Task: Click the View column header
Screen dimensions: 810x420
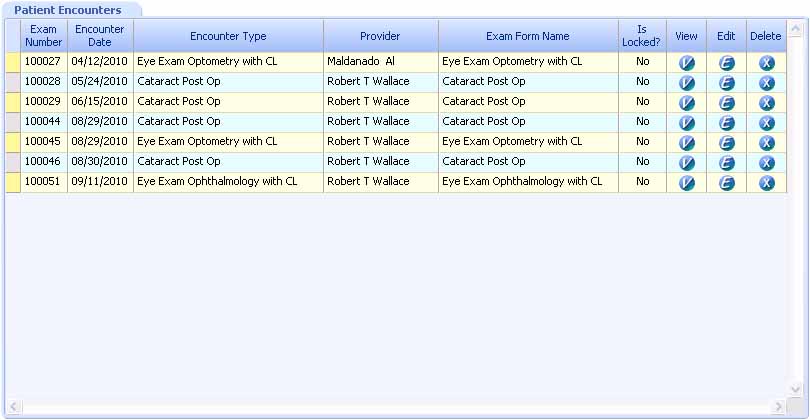Action: 686,36
